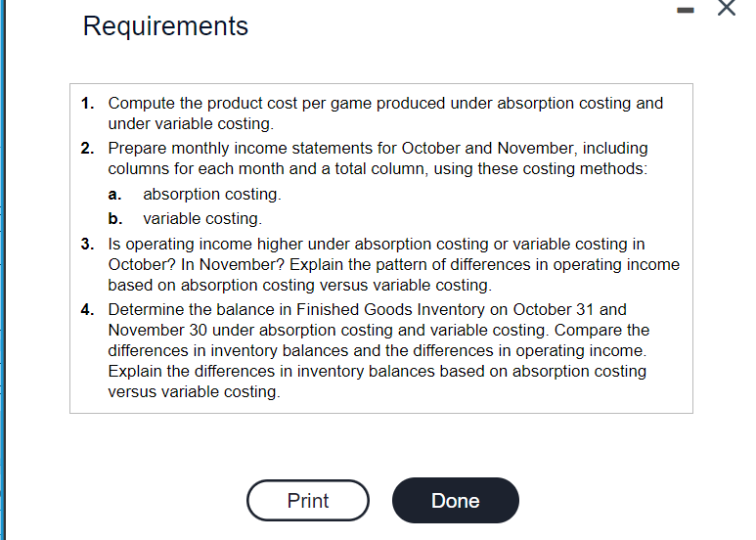Click the words 'October 31' in requirement 4
The image size is (756, 540).
(x=553, y=309)
